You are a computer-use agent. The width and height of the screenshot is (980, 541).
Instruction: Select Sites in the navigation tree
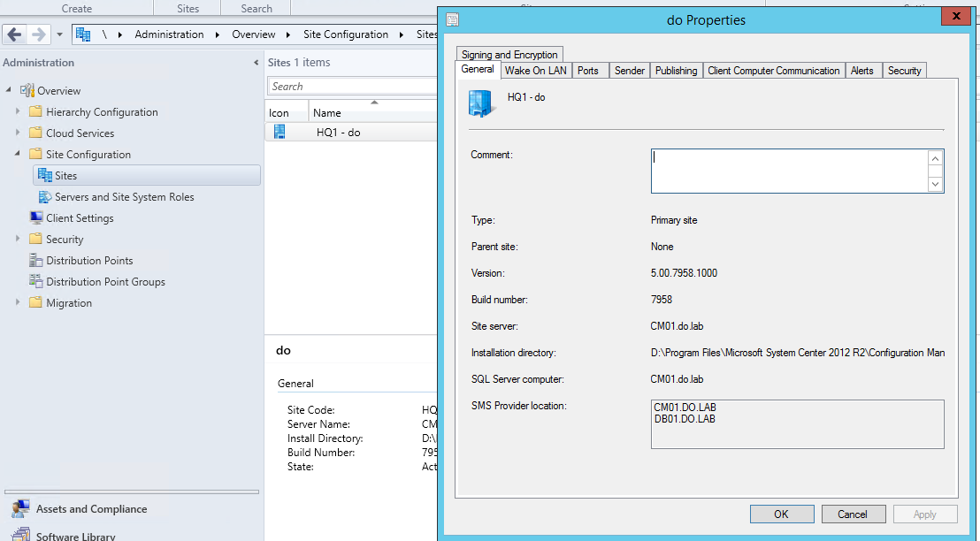[146, 176]
